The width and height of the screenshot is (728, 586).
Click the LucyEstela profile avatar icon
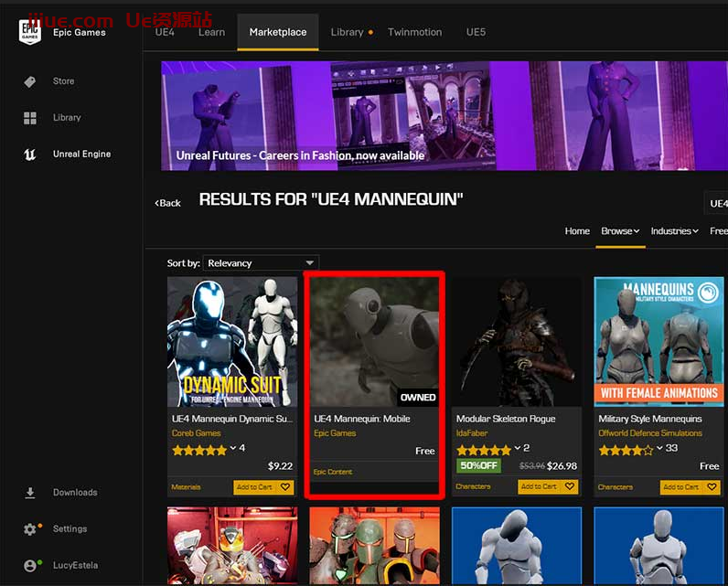(30, 566)
